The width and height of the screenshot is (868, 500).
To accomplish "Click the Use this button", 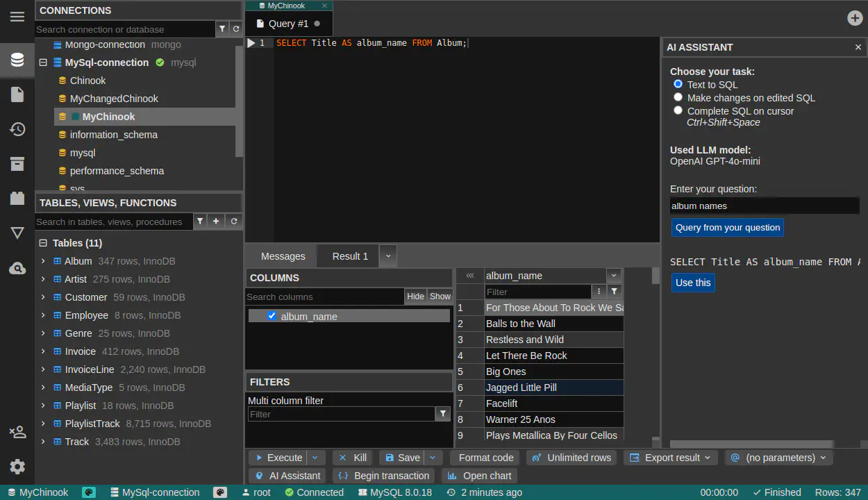I will click(693, 283).
